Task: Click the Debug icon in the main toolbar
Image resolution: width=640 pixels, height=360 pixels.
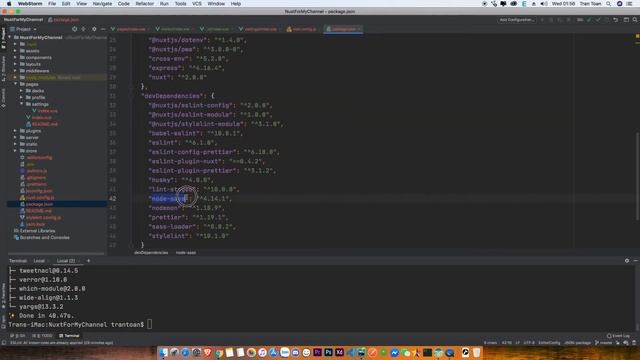Action: pyautogui.click(x=551, y=20)
